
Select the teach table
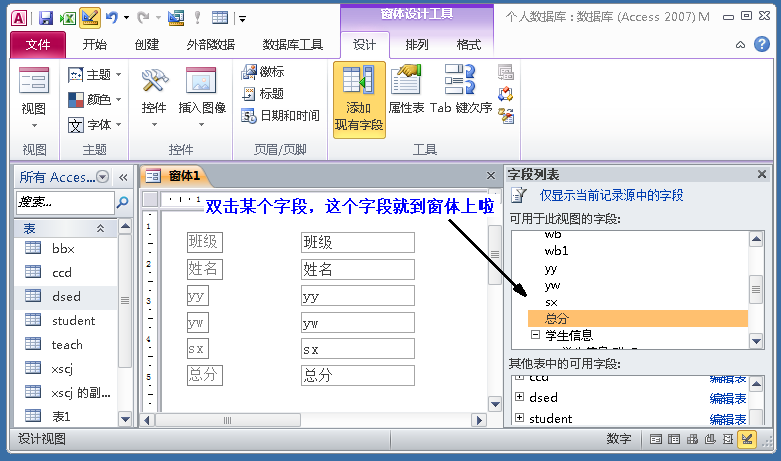pos(66,345)
